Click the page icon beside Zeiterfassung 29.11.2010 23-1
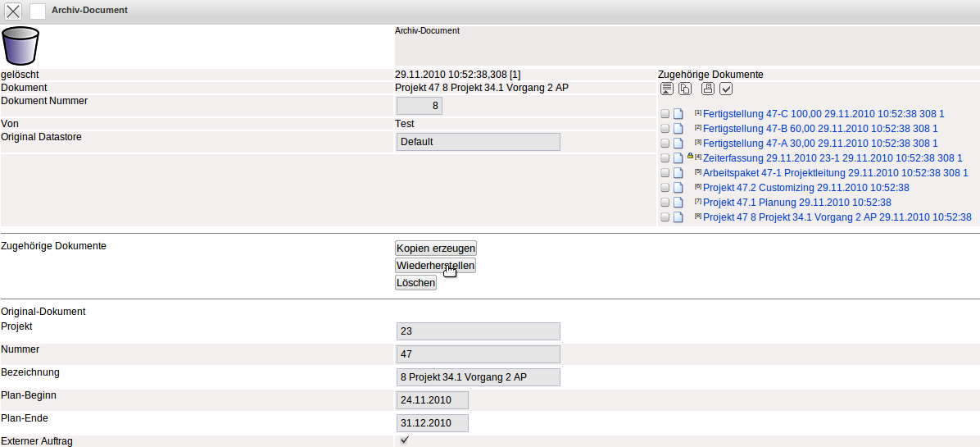Image resolution: width=980 pixels, height=447 pixels. [678, 158]
